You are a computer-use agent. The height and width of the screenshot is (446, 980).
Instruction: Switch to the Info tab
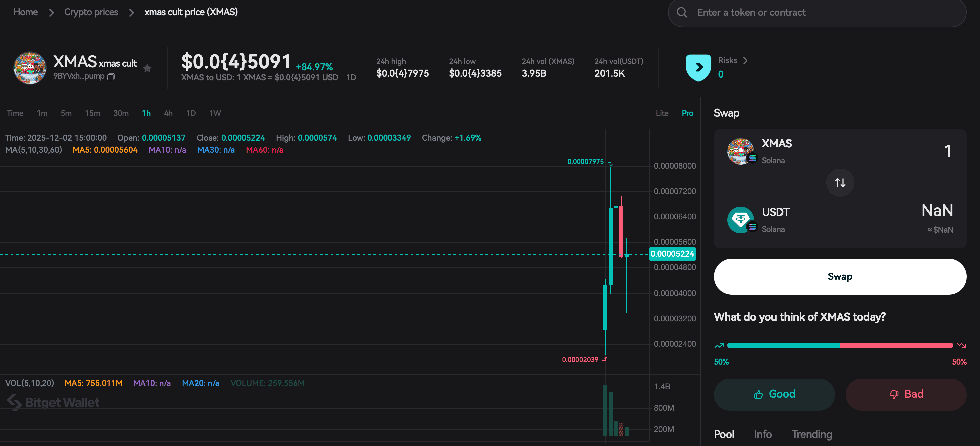point(763,434)
